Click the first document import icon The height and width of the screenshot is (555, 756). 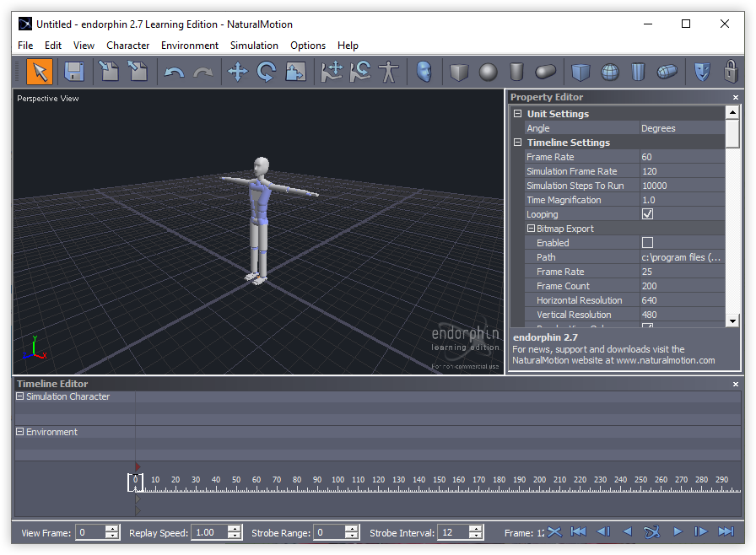click(109, 72)
